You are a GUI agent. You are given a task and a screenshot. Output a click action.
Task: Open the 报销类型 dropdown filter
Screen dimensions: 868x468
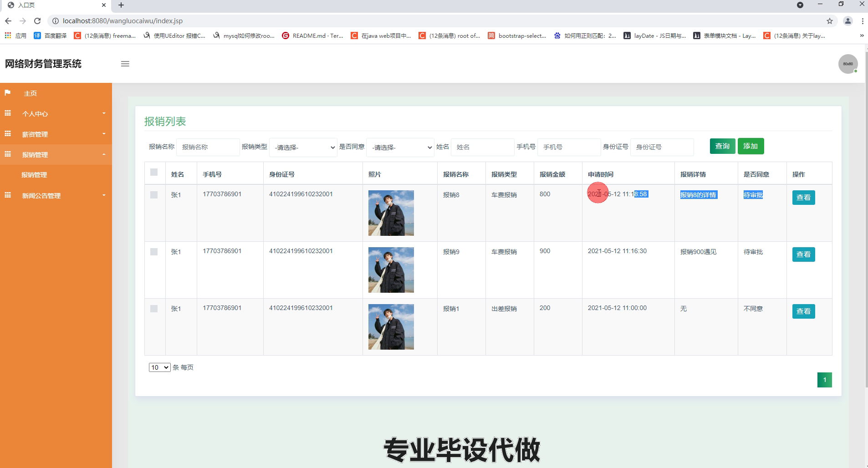tap(303, 148)
